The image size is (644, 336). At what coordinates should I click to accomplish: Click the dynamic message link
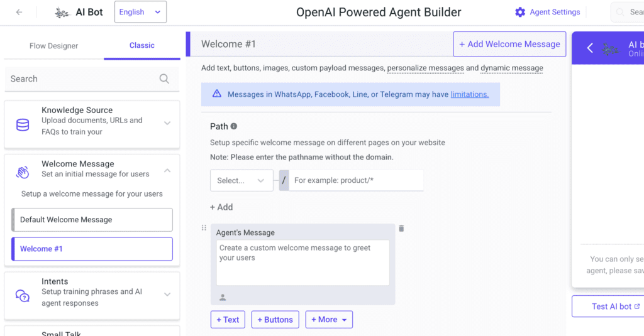(512, 68)
